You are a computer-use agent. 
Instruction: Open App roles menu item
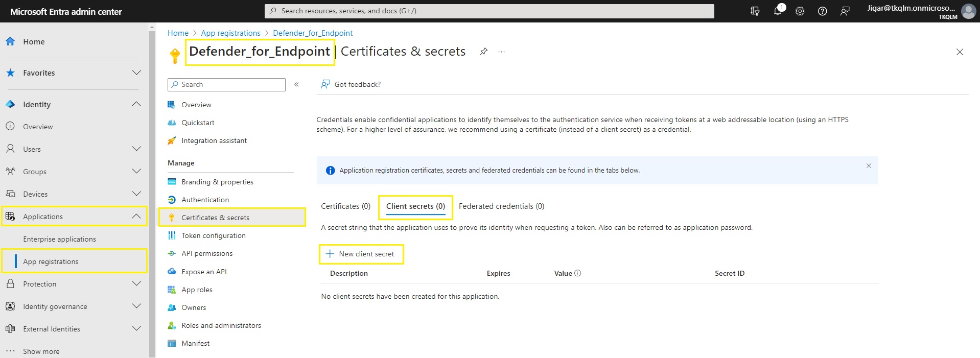[x=197, y=290]
